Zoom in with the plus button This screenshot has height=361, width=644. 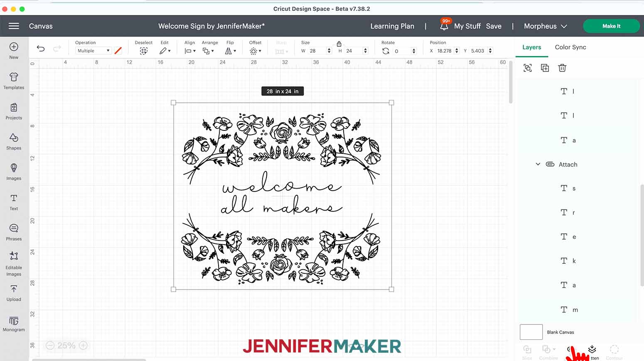[83, 345]
